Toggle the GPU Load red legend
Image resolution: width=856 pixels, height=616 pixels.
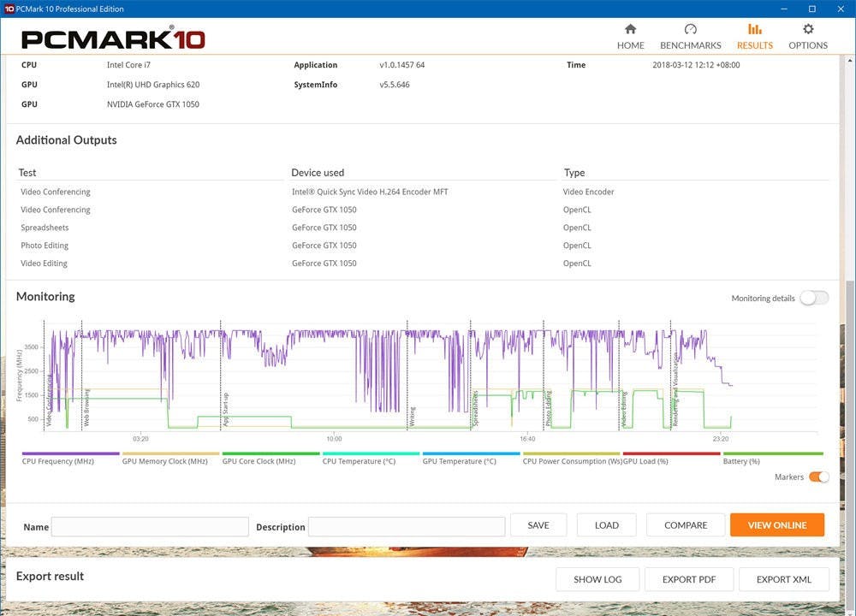click(671, 453)
